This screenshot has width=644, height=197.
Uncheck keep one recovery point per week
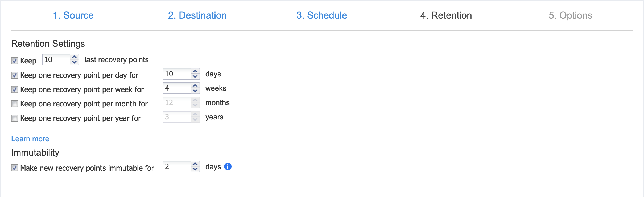pyautogui.click(x=15, y=89)
